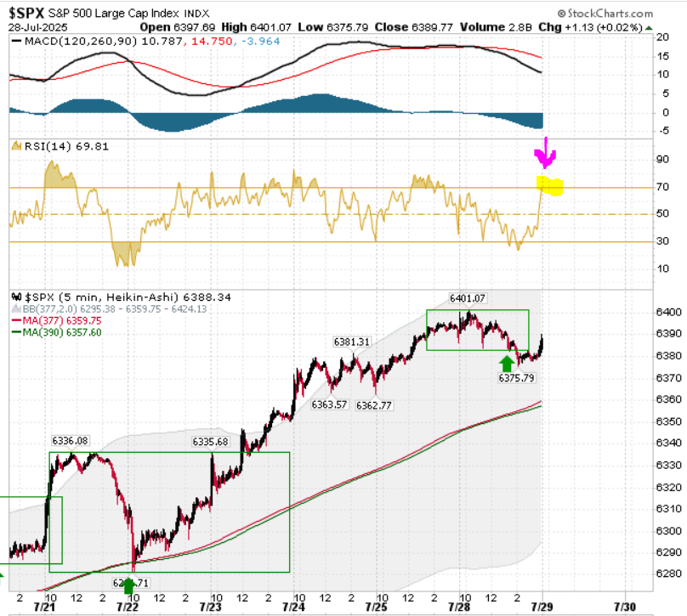
Task: Click the 7/28 date axis label
Action: tap(459, 607)
